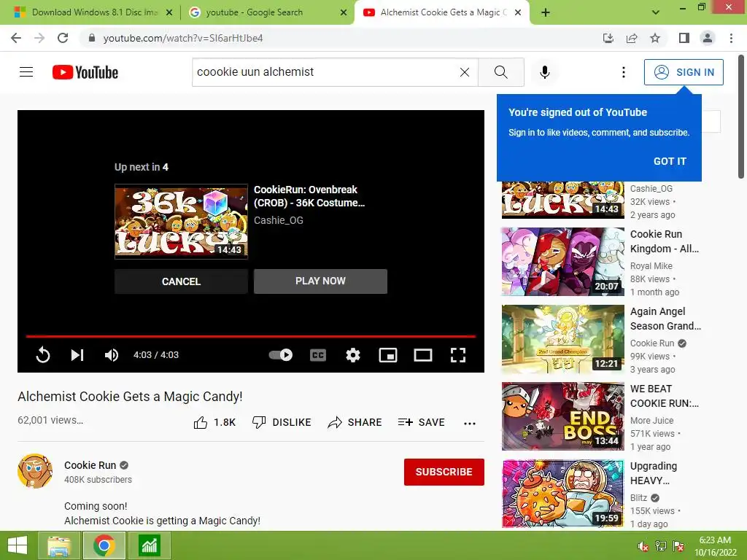Enable miniplayer mode
Viewport: 747px width, 560px height.
388,355
